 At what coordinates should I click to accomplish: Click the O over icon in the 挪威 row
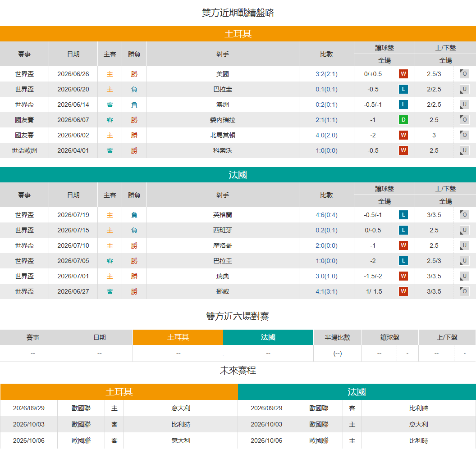pyautogui.click(x=464, y=291)
